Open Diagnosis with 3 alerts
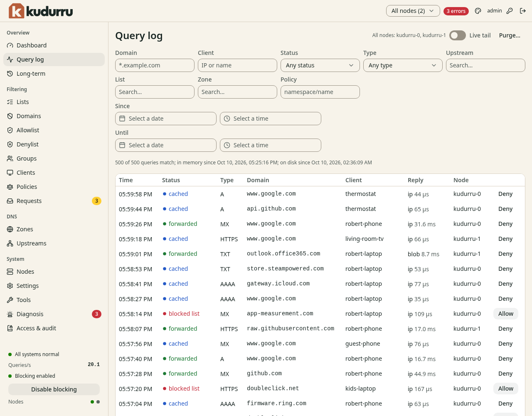 (x=54, y=314)
